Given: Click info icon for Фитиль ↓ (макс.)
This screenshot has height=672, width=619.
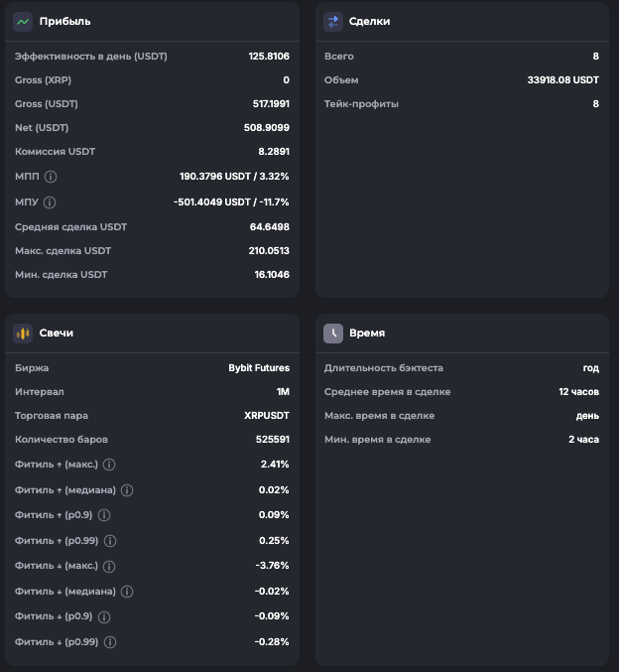Looking at the screenshot, I should [x=109, y=566].
